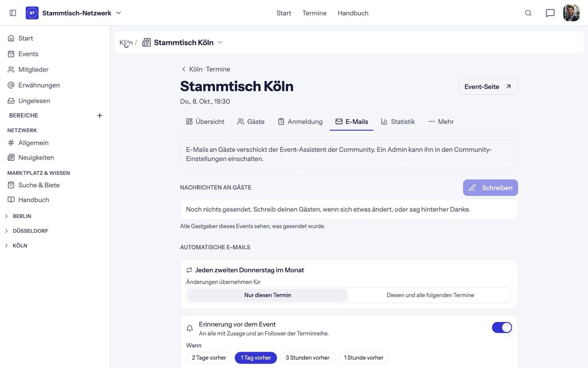
Task: Open Termine in the top navigation
Action: click(314, 13)
